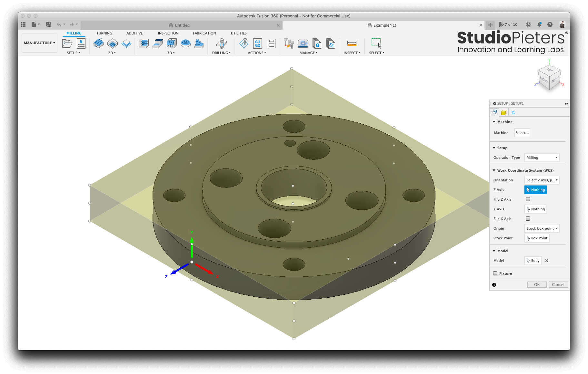The image size is (588, 374).
Task: Select the Contour 3D toolpath icon
Action: coord(185,43)
